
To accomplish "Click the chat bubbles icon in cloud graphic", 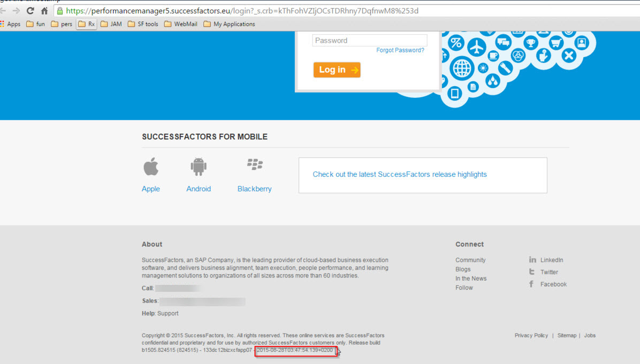I will point(503,42).
